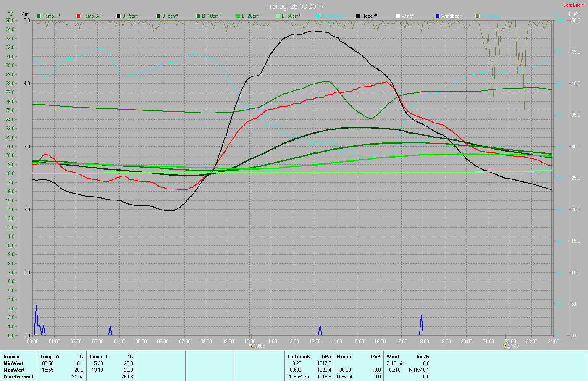Image resolution: width=588 pixels, height=381 pixels.
Task: Click the Temp. A. average value '21.57'
Action: [x=77, y=377]
